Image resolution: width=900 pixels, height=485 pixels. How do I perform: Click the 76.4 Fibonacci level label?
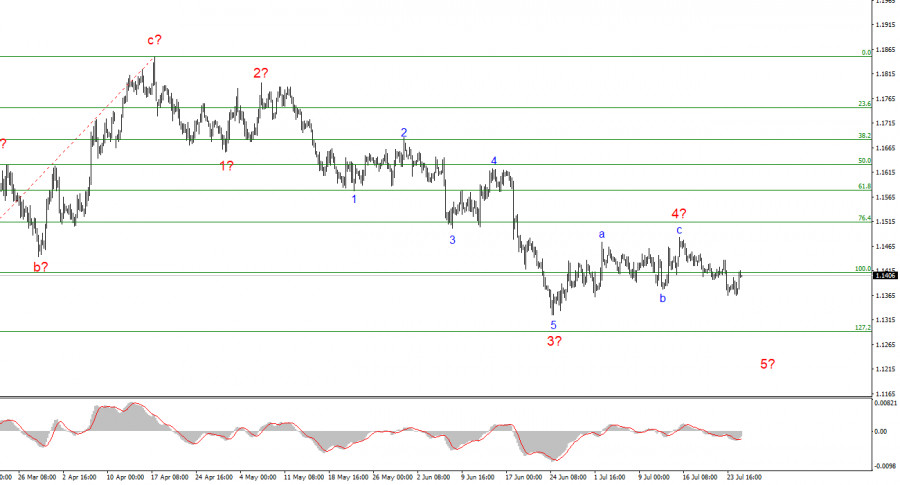click(864, 218)
